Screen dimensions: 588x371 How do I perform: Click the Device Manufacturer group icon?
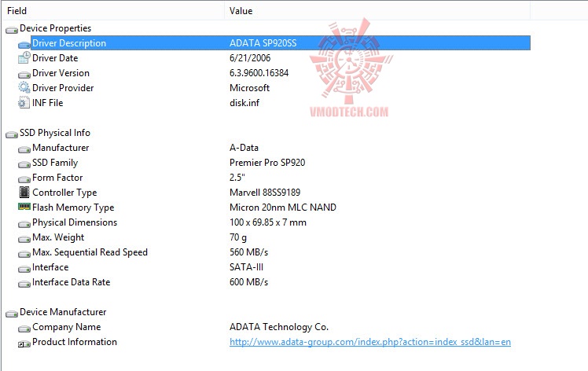(x=12, y=314)
